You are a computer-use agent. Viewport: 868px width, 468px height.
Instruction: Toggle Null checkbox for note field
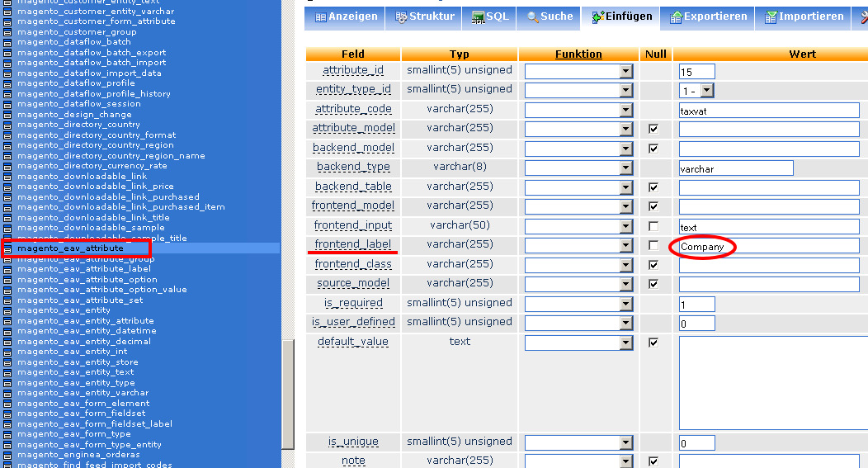pyautogui.click(x=653, y=461)
